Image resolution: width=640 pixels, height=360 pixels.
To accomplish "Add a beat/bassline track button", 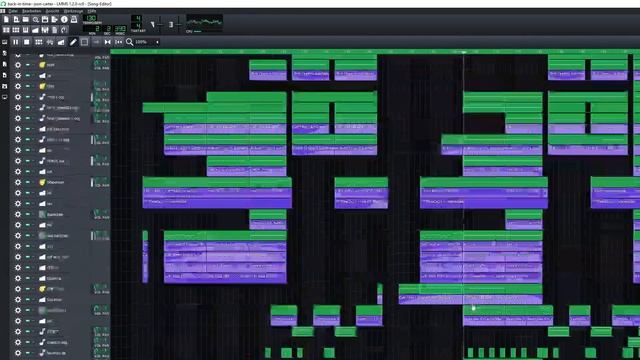I will point(38,42).
